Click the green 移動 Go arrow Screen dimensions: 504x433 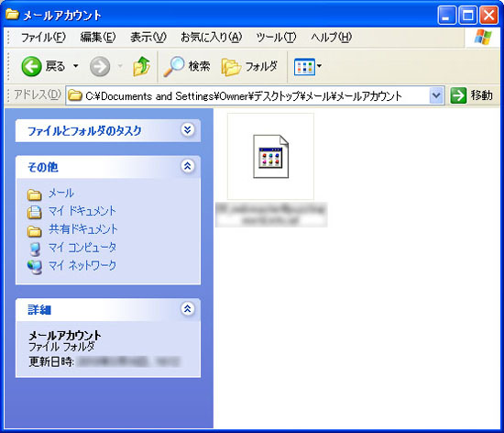[x=458, y=95]
